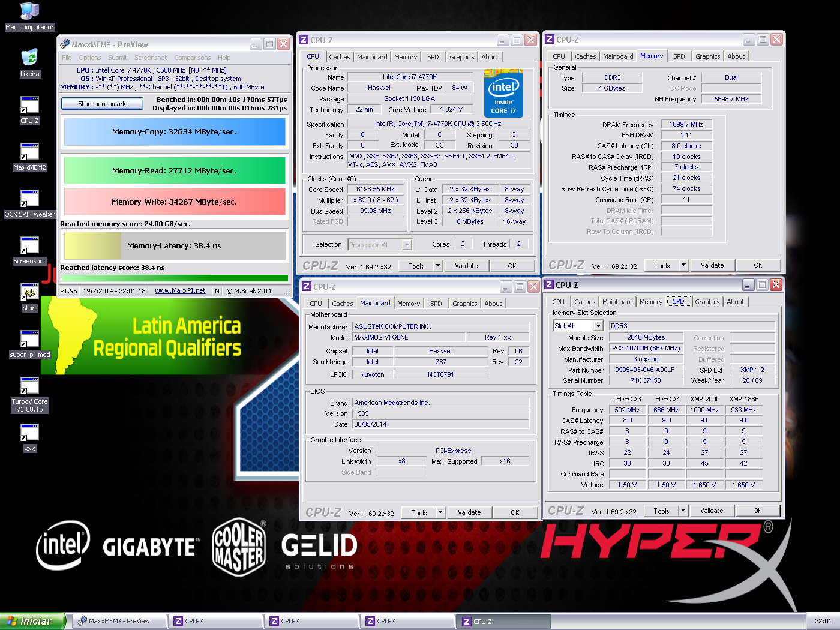Open the www.MaxxPI.net link
This screenshot has width=840, height=630.
pyautogui.click(x=180, y=290)
